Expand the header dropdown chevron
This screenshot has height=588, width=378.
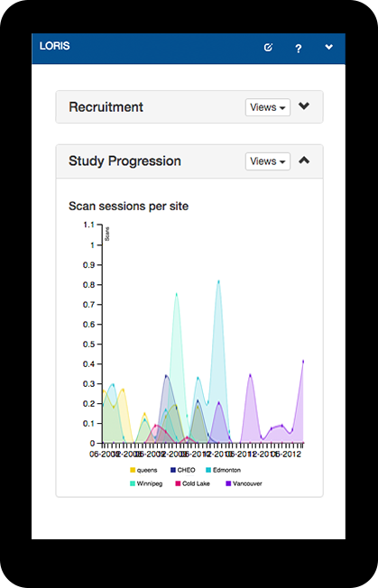tap(329, 47)
